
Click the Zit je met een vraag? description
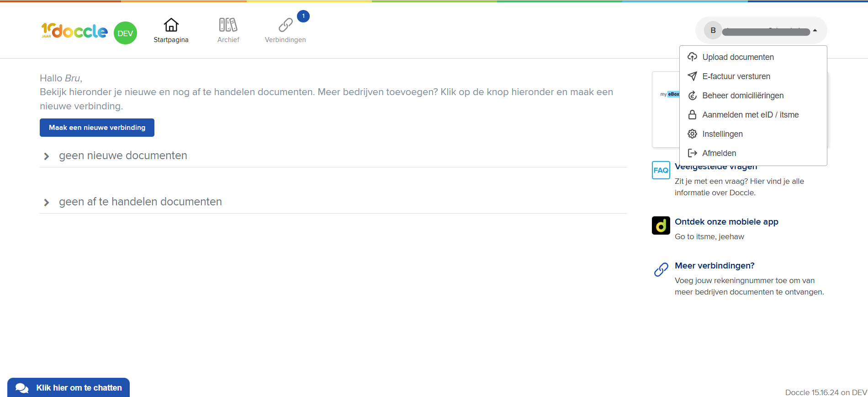(x=739, y=187)
